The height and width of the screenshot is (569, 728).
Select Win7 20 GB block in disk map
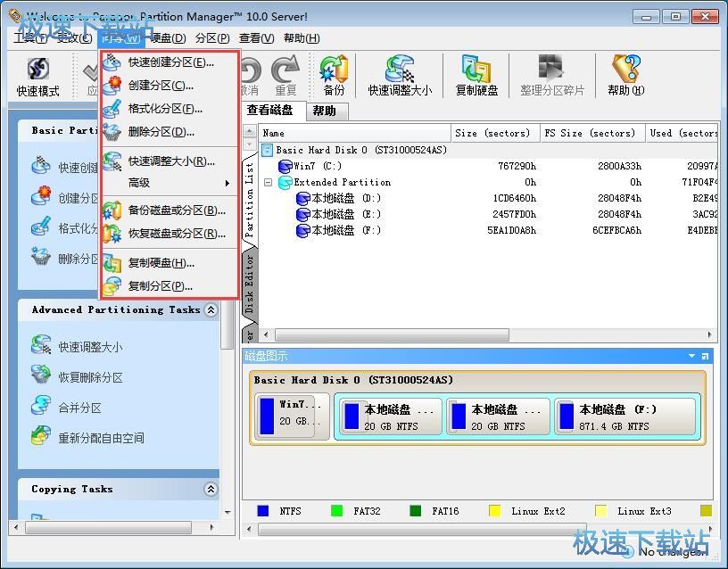tap(292, 416)
